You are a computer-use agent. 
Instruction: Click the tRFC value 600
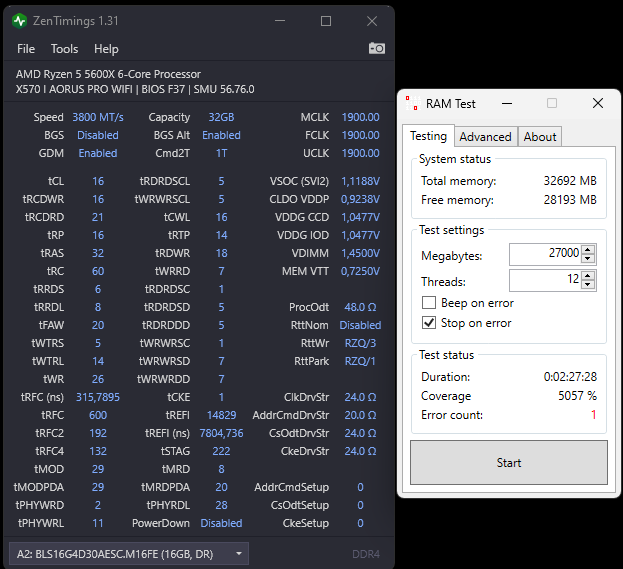point(98,415)
